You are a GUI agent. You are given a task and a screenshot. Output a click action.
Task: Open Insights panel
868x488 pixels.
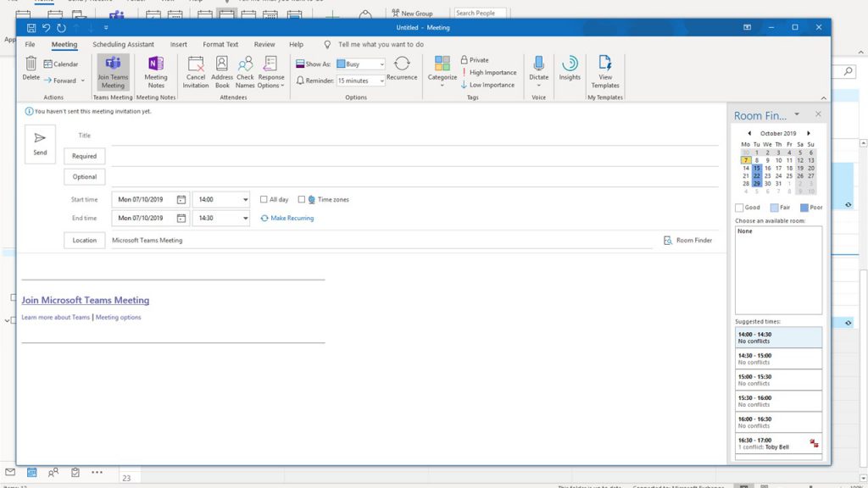coord(570,69)
